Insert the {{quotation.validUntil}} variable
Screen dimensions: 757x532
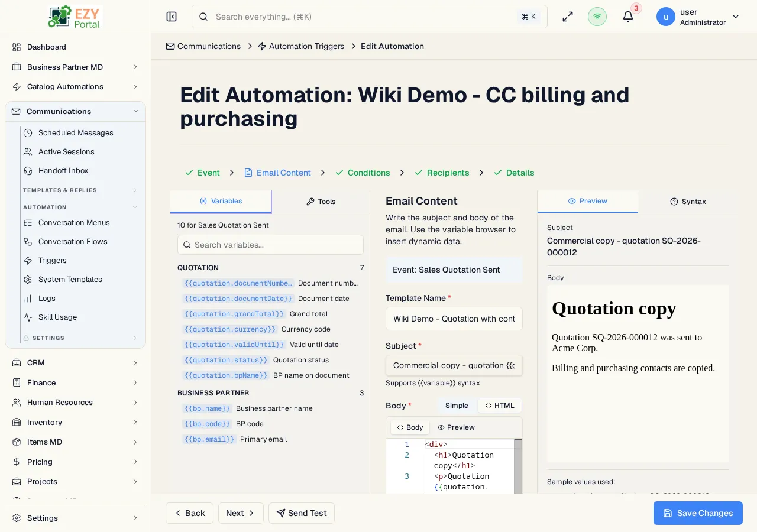tap(234, 345)
